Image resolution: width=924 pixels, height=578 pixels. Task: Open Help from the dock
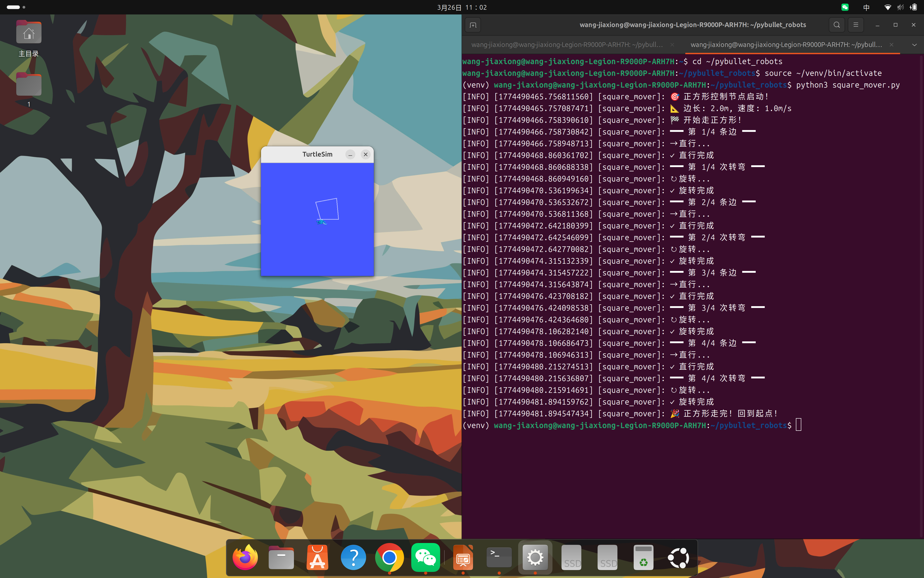pos(353,558)
